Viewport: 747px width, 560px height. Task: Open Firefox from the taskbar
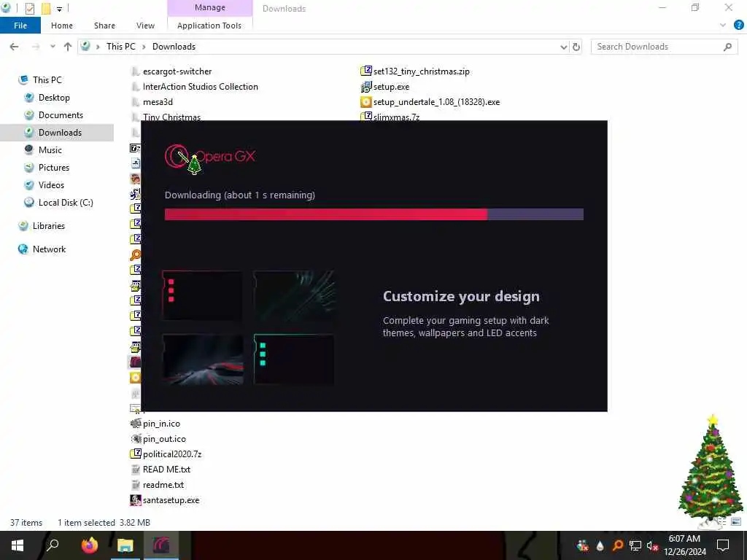pyautogui.click(x=89, y=545)
